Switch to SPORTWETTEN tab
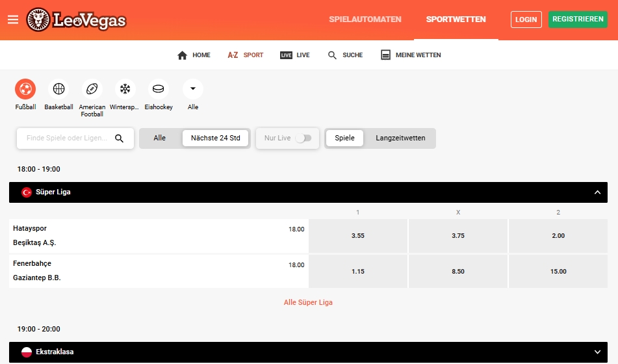The image size is (618, 364). coord(456,19)
